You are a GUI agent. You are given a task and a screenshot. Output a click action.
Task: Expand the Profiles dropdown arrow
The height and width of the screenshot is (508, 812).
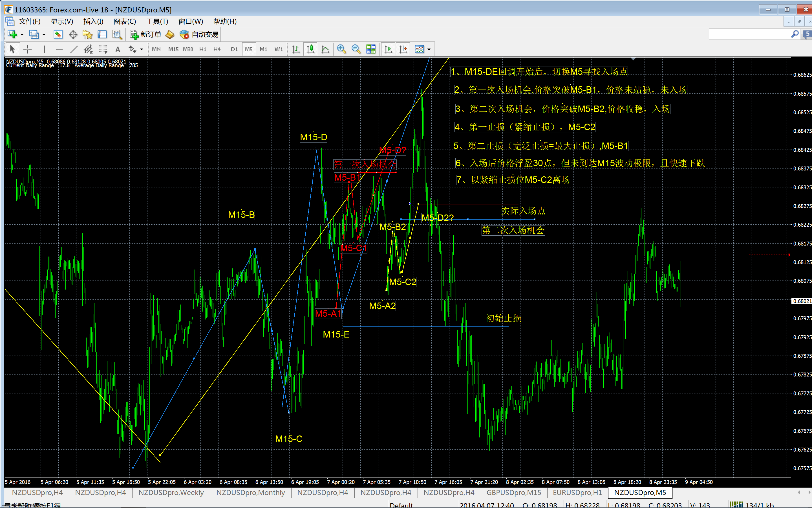[44, 34]
